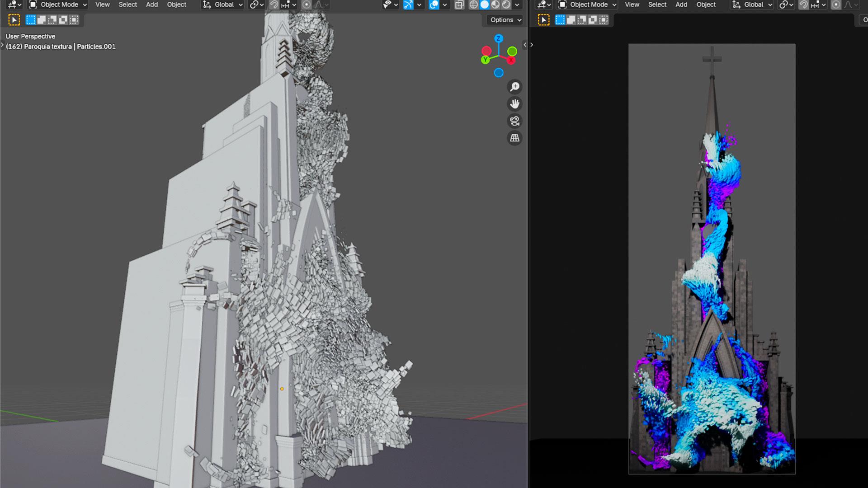
Task: Open the View menu in right viewport
Action: (632, 5)
